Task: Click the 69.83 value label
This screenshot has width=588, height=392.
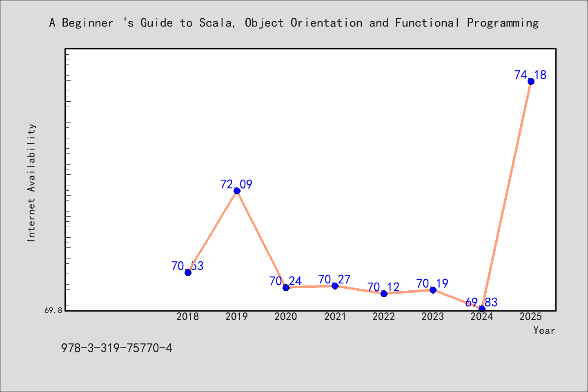Action: coord(481,303)
